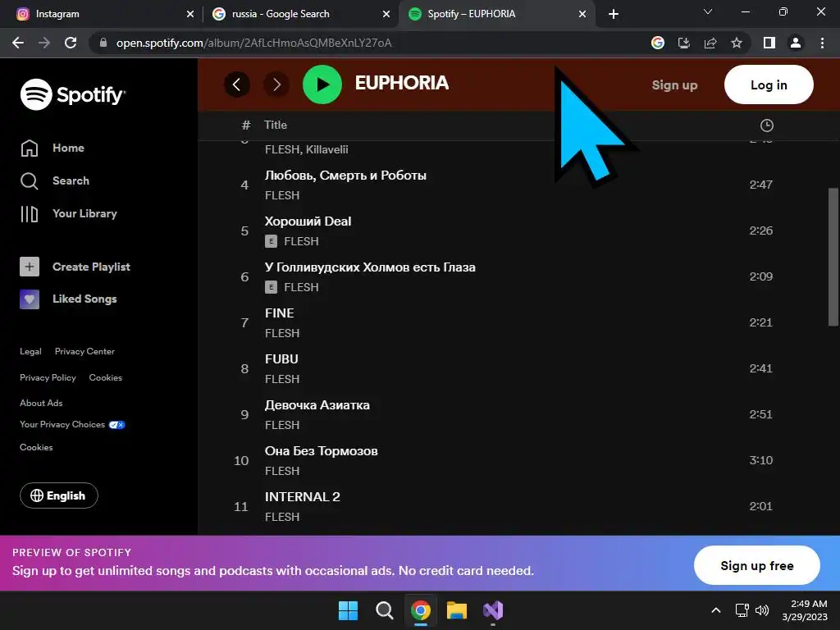Open the network icon in system tray
The width and height of the screenshot is (840, 630).
tap(742, 610)
